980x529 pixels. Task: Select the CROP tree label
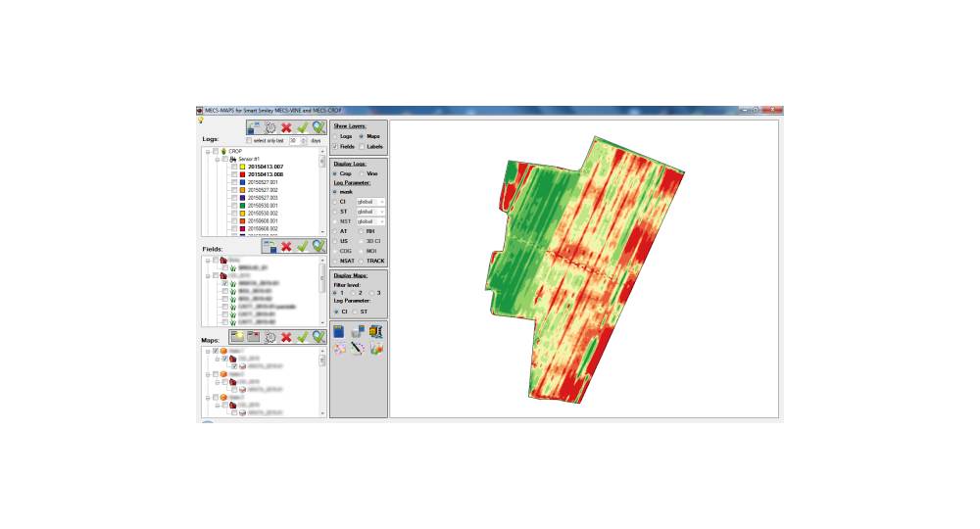[x=235, y=151]
